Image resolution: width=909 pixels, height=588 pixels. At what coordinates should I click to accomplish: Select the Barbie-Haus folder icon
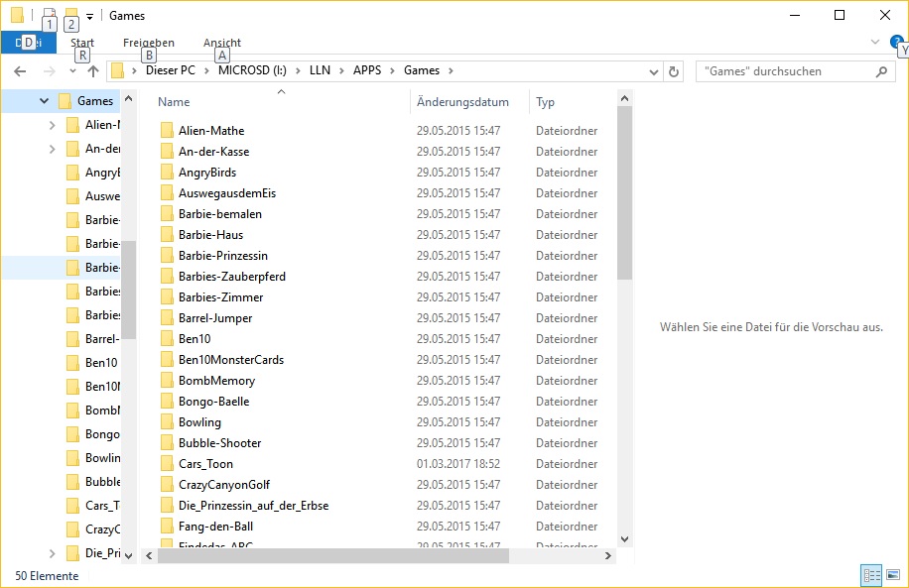tap(167, 235)
